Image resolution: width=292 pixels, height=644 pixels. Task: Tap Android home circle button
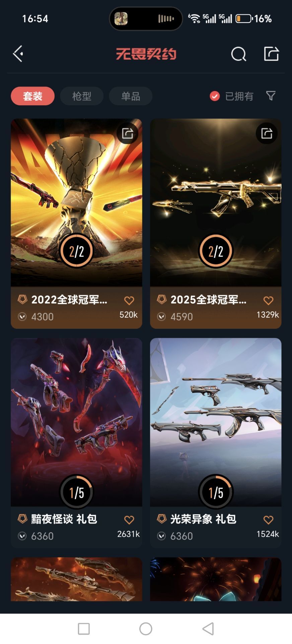pos(146,629)
